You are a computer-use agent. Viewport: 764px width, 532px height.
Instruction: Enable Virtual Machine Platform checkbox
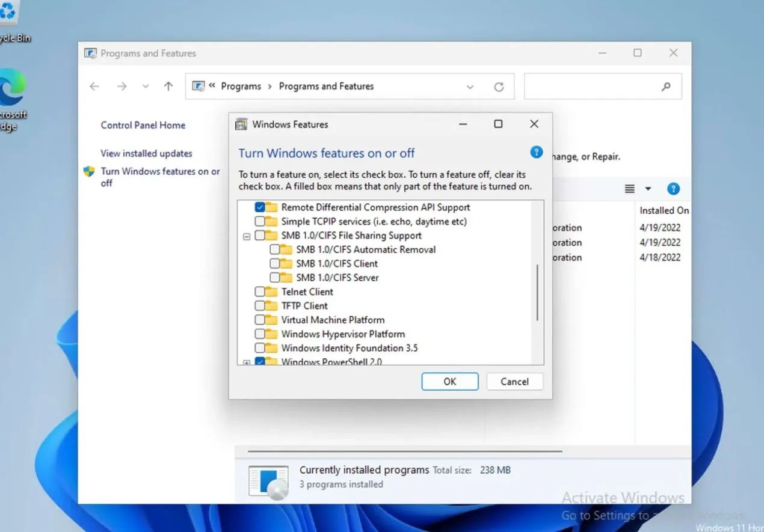pos(260,320)
